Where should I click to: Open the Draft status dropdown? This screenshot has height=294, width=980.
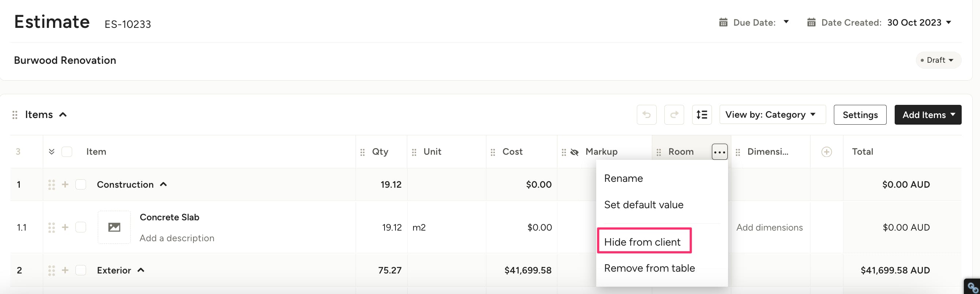(x=938, y=60)
